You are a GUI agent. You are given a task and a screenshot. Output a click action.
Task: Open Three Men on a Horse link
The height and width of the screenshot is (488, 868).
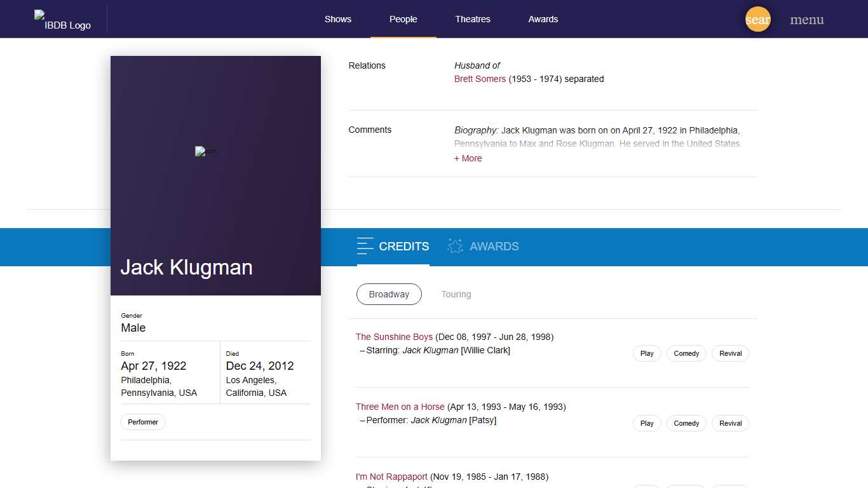[x=400, y=407]
